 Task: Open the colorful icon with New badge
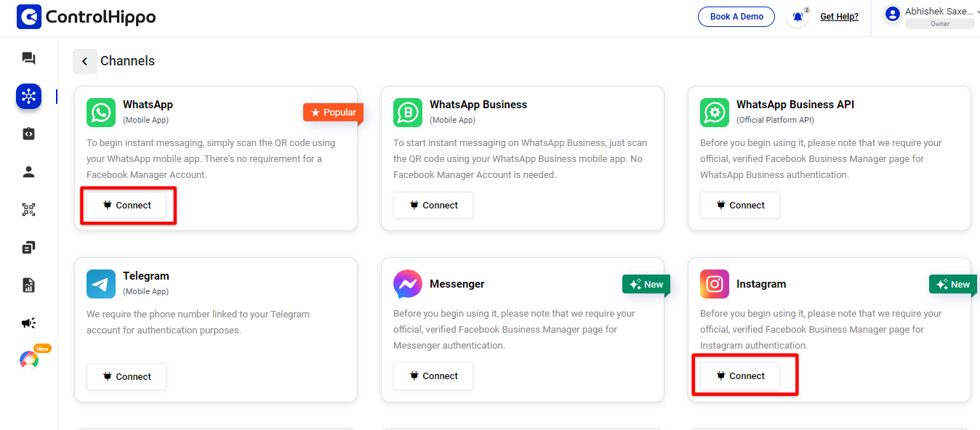[28, 360]
